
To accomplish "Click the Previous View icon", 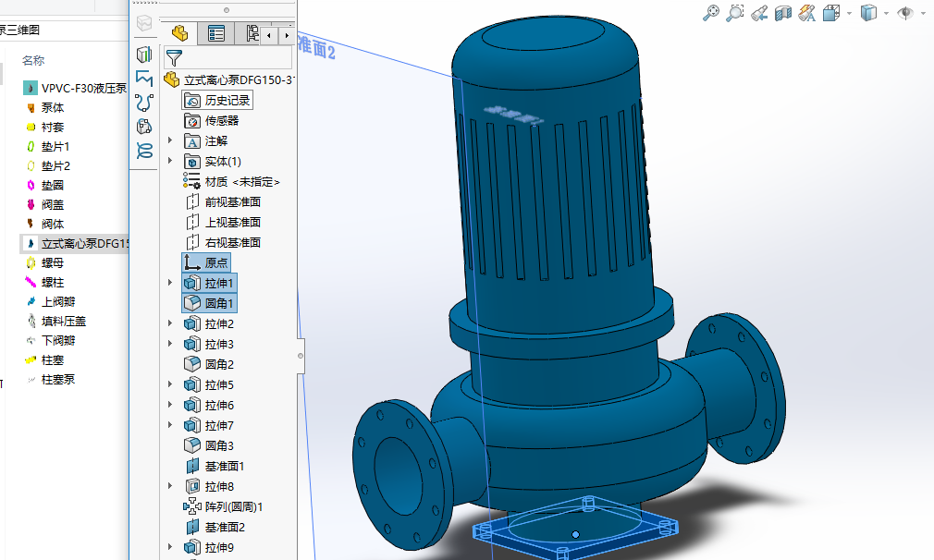I will tap(759, 13).
